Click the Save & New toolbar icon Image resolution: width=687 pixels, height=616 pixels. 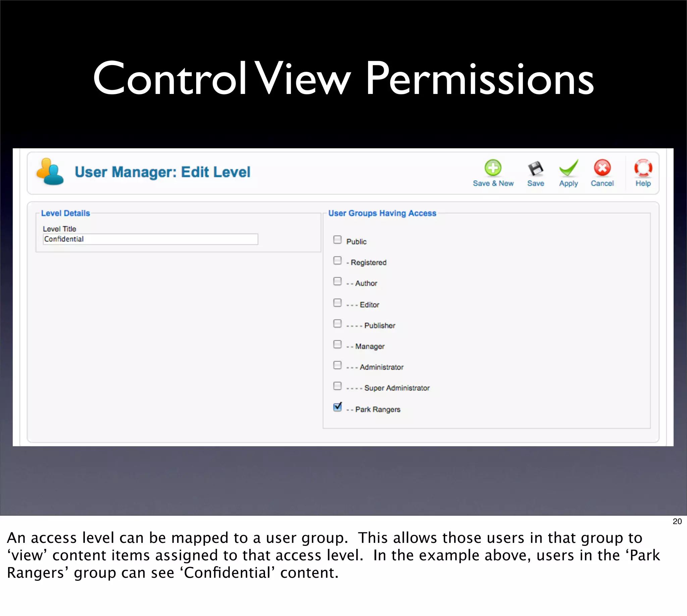point(493,168)
